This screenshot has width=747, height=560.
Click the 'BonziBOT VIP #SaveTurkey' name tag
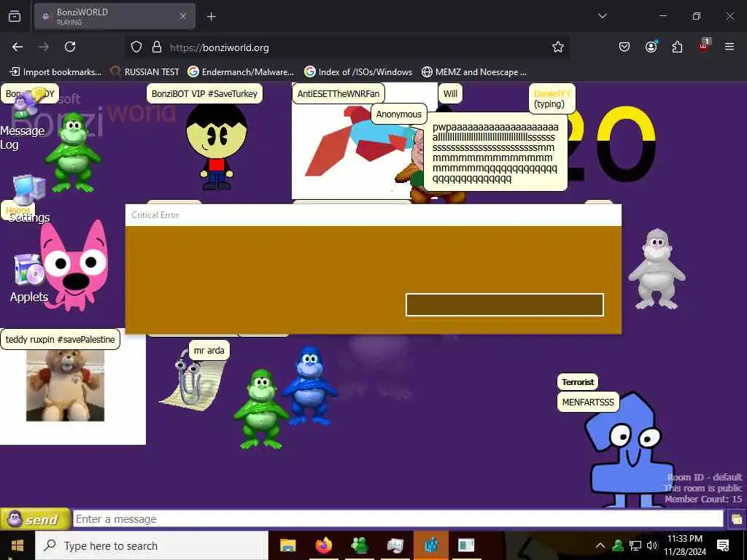point(204,94)
